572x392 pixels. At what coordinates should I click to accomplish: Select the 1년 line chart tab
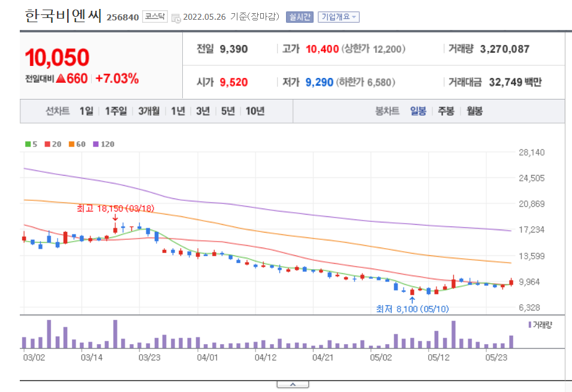(178, 111)
